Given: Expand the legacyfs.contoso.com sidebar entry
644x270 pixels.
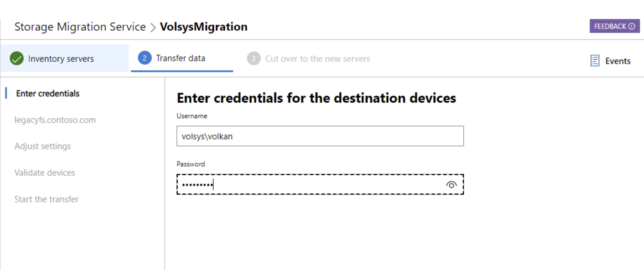Looking at the screenshot, I should pos(55,120).
